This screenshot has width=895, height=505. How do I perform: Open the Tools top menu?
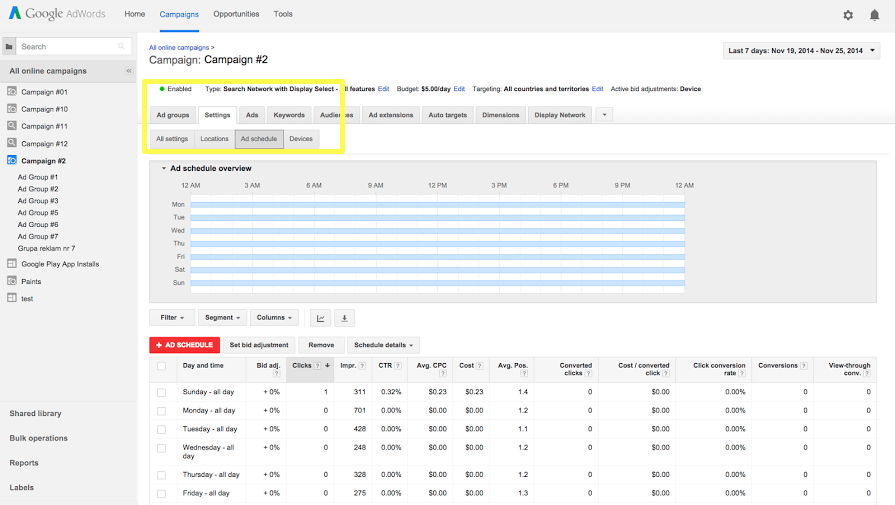283,14
